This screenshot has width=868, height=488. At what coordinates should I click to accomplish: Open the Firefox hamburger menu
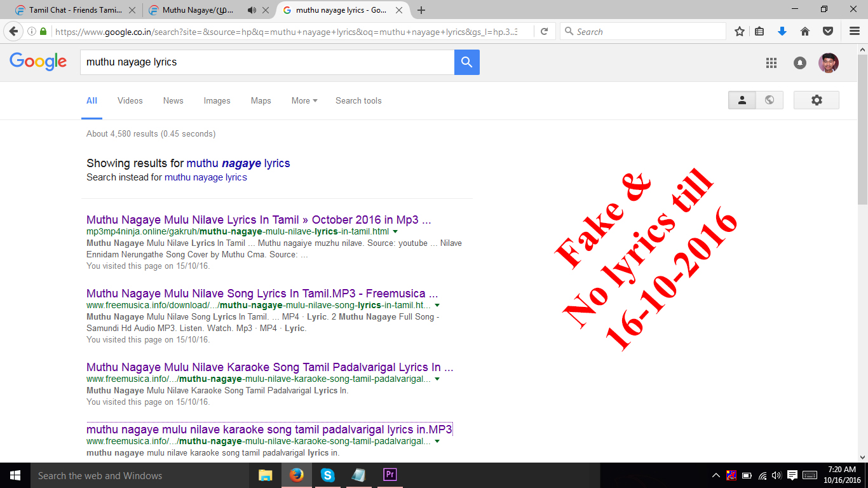[855, 31]
